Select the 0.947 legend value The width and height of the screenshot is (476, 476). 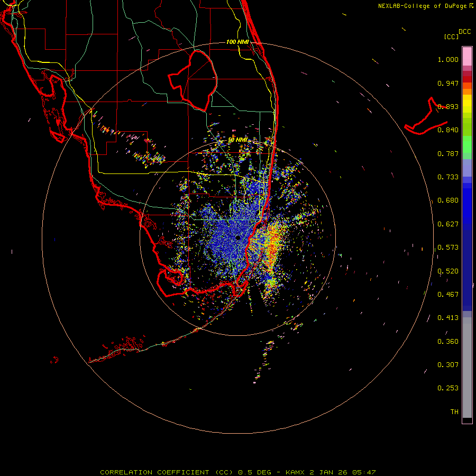(448, 83)
